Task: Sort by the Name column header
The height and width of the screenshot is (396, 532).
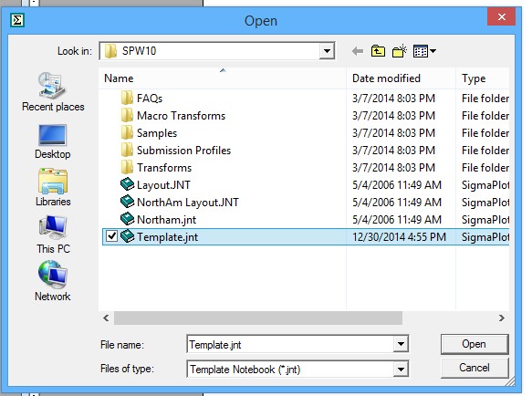Action: tap(223, 78)
